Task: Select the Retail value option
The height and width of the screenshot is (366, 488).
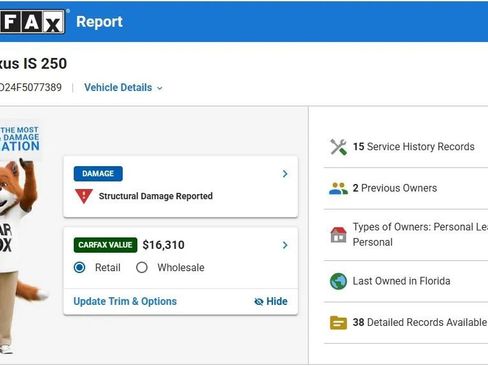Action: pyautogui.click(x=80, y=267)
